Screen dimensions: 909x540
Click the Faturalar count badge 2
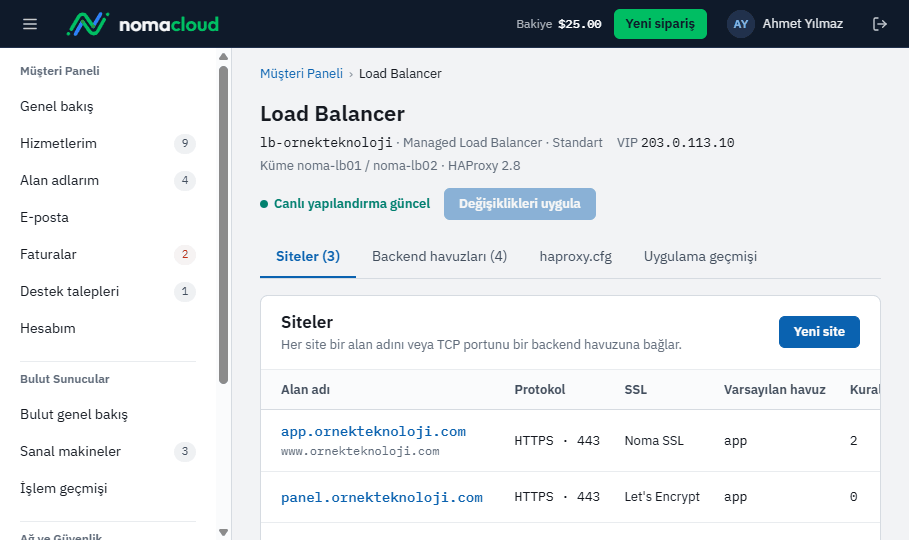pos(185,255)
